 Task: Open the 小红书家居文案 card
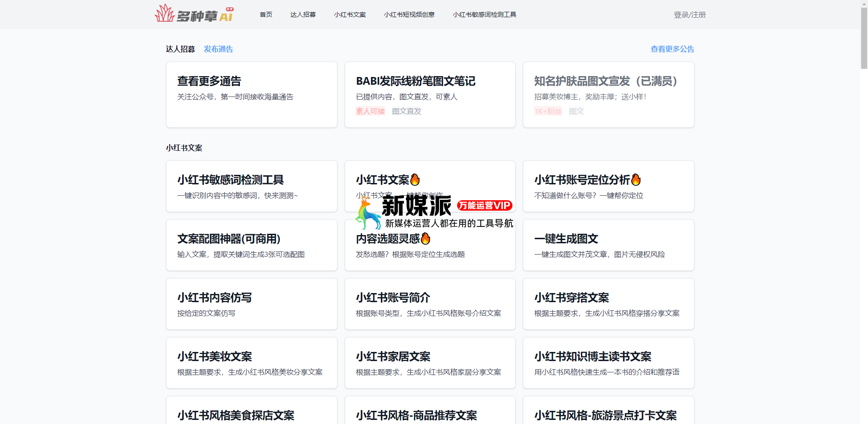pyautogui.click(x=430, y=363)
